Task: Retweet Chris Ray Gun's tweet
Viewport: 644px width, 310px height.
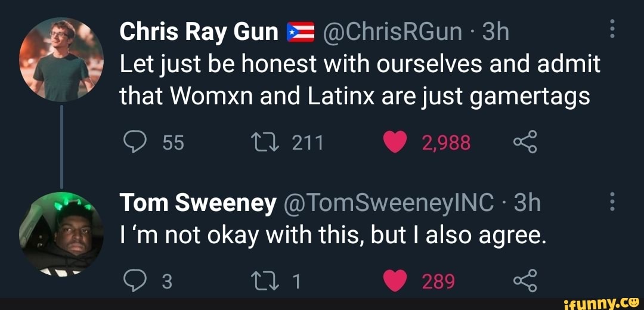Action: [266, 143]
